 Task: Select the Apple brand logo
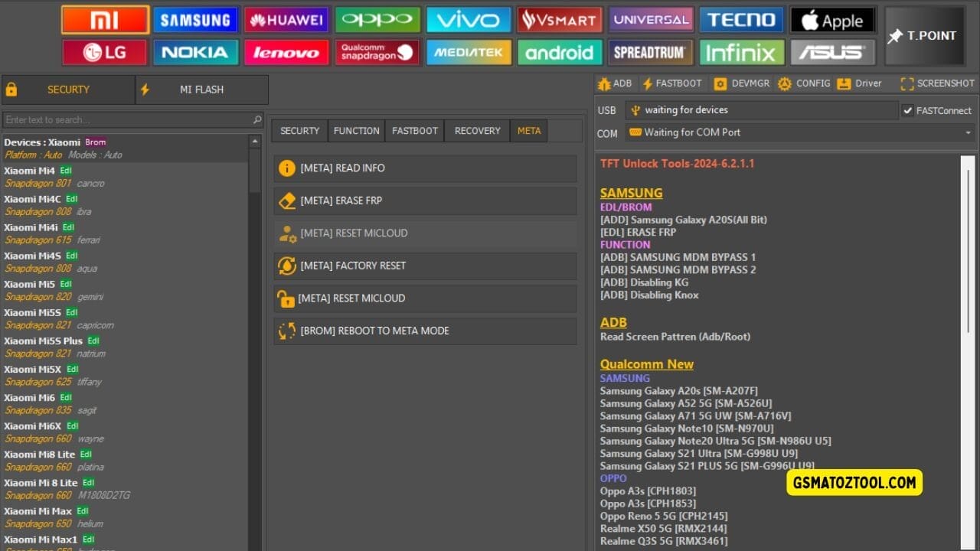(832, 19)
